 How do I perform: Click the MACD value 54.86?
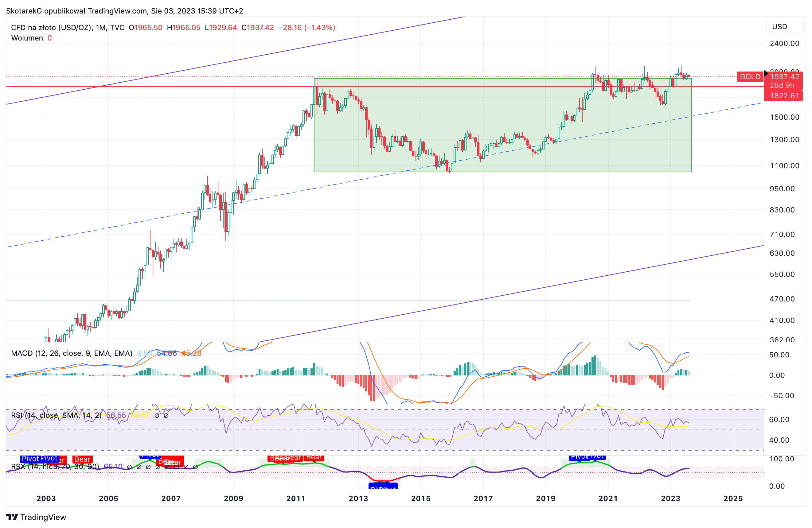(167, 353)
